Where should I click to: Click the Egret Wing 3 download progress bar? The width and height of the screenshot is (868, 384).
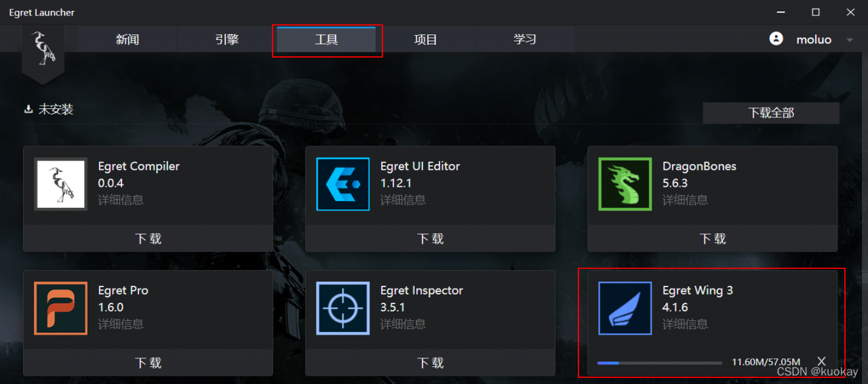tap(659, 362)
